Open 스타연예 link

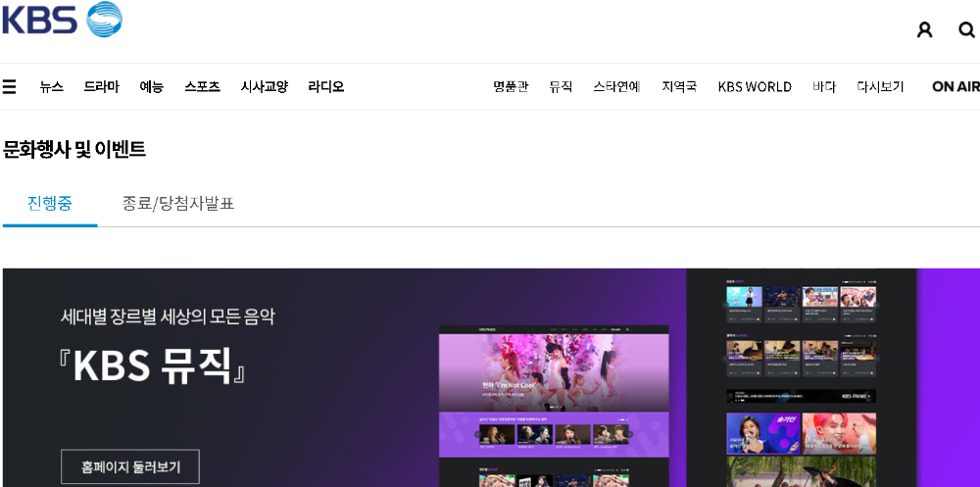[616, 87]
